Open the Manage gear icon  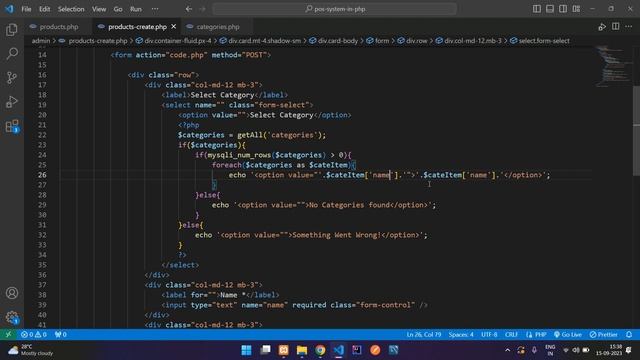click(12, 317)
